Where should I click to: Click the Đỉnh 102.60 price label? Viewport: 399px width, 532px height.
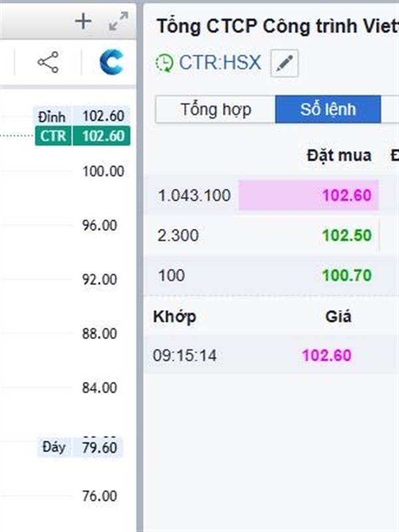pos(82,116)
